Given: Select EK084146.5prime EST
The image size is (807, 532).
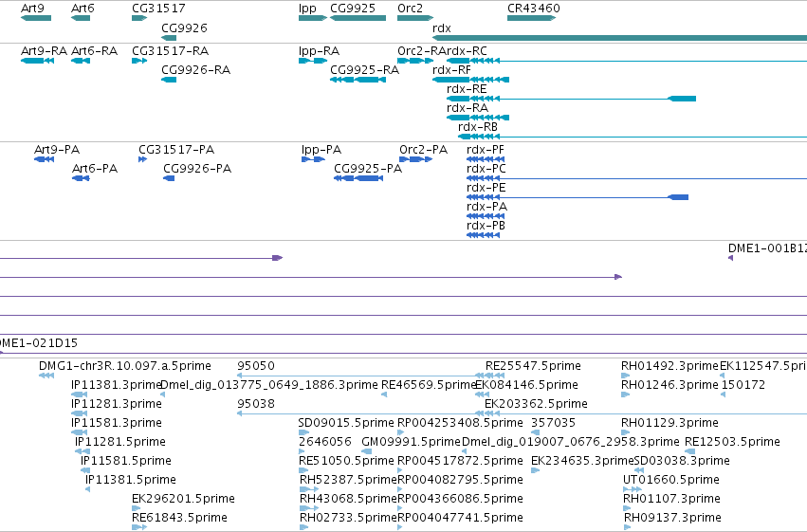Looking at the screenshot, I should (482, 394).
